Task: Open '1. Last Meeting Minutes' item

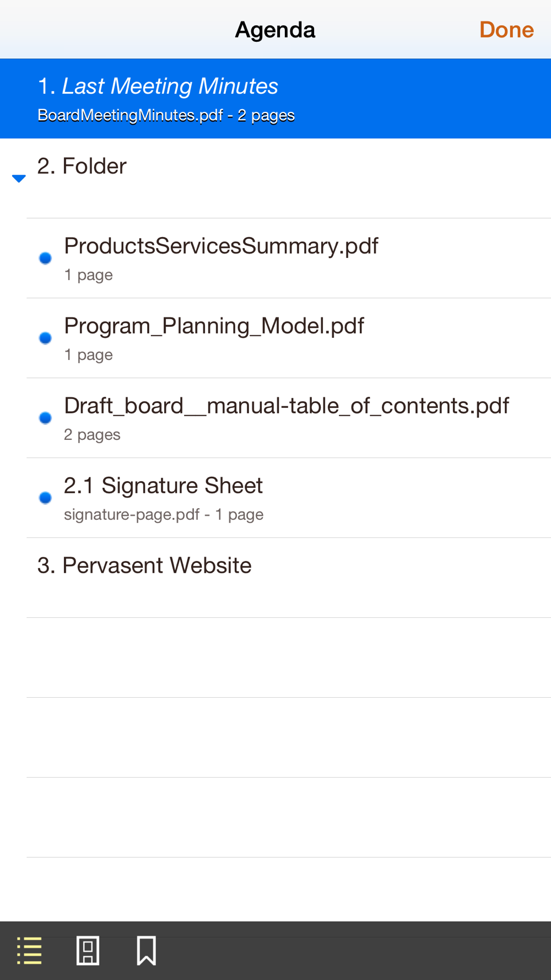Action: point(170,87)
